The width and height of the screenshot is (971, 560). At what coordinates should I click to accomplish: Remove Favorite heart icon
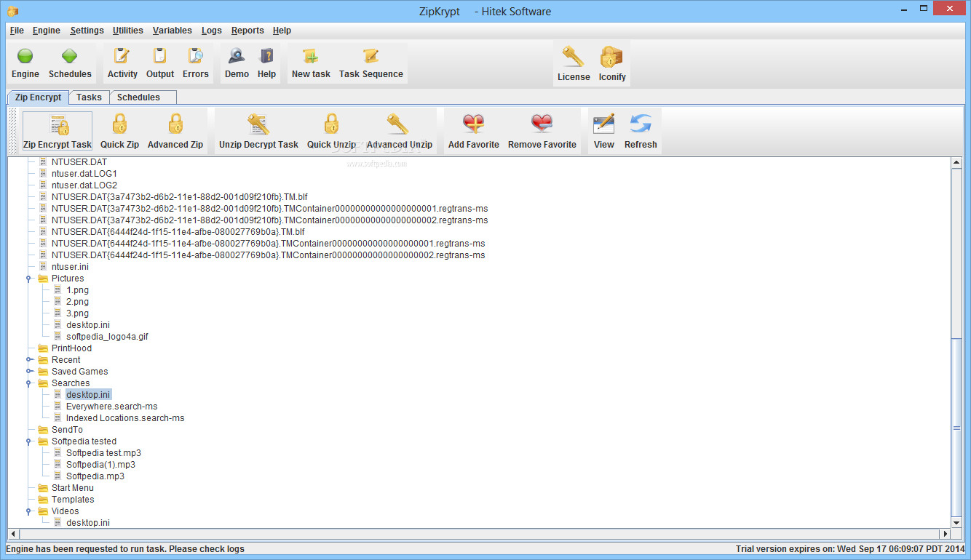coord(542,124)
